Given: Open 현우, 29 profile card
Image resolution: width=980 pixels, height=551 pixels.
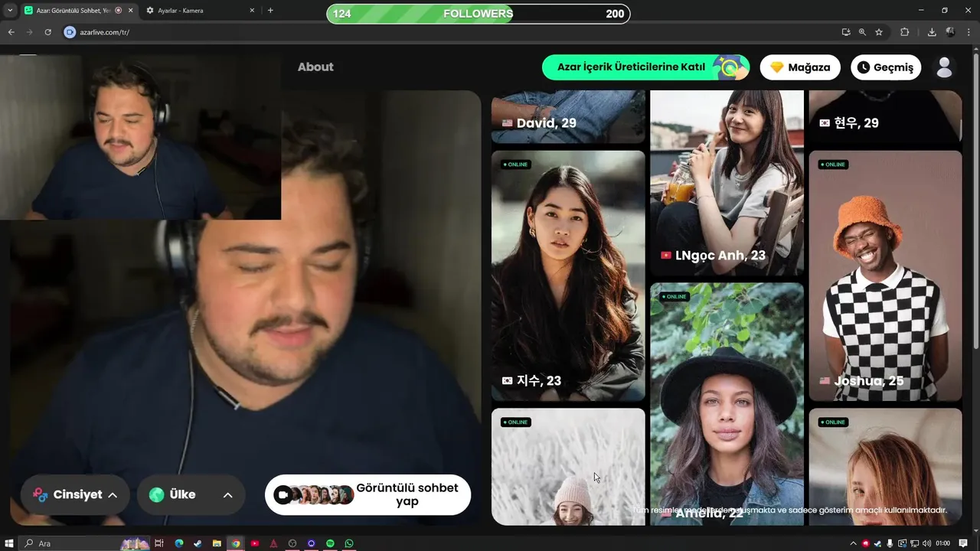Looking at the screenshot, I should pos(885,116).
